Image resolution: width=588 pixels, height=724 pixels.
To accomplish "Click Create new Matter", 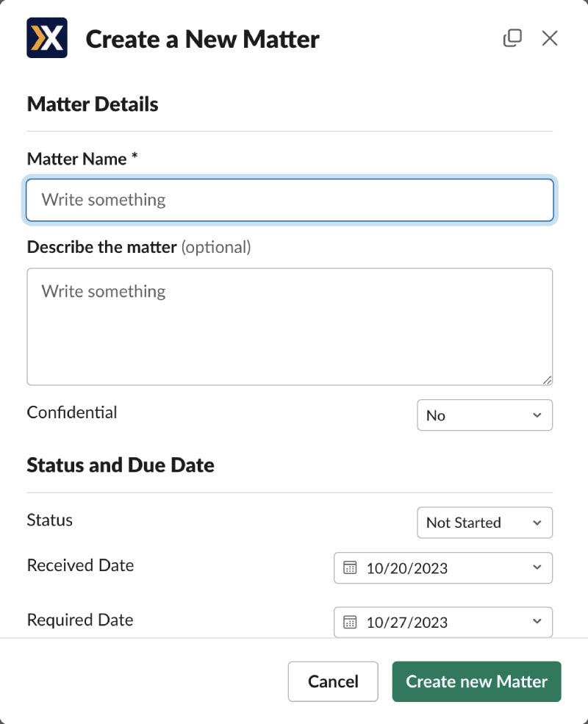I will tap(476, 681).
